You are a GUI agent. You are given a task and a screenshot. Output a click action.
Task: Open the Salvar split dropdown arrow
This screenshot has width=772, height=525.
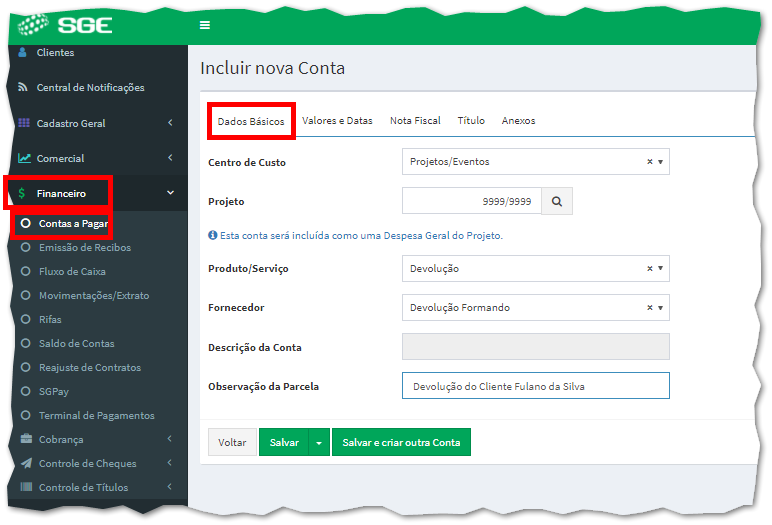pos(319,442)
